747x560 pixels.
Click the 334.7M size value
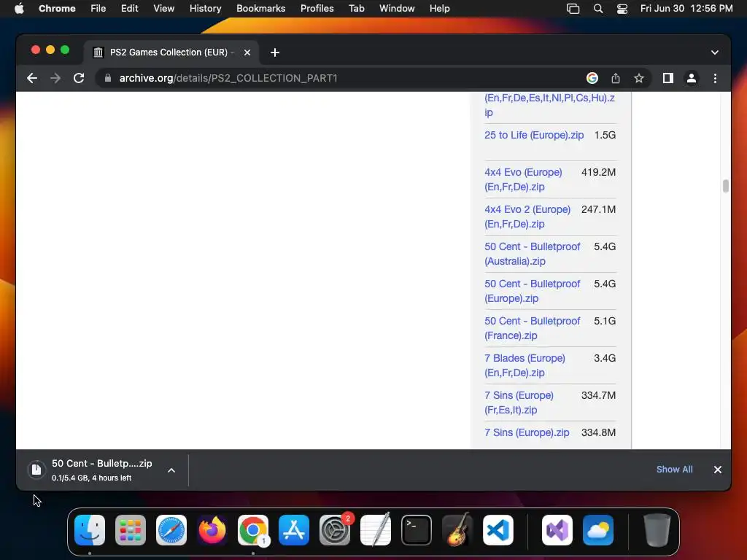tap(598, 395)
